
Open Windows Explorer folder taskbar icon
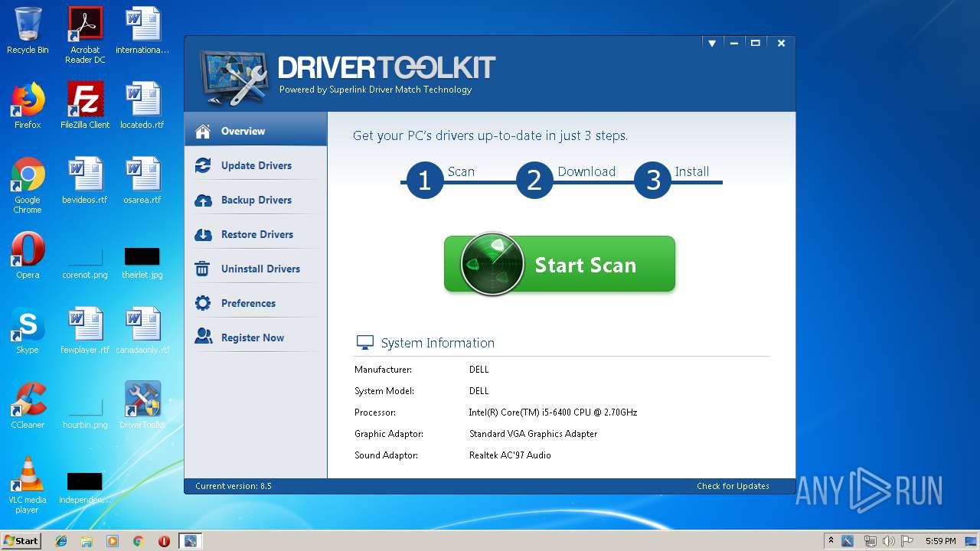click(x=87, y=541)
